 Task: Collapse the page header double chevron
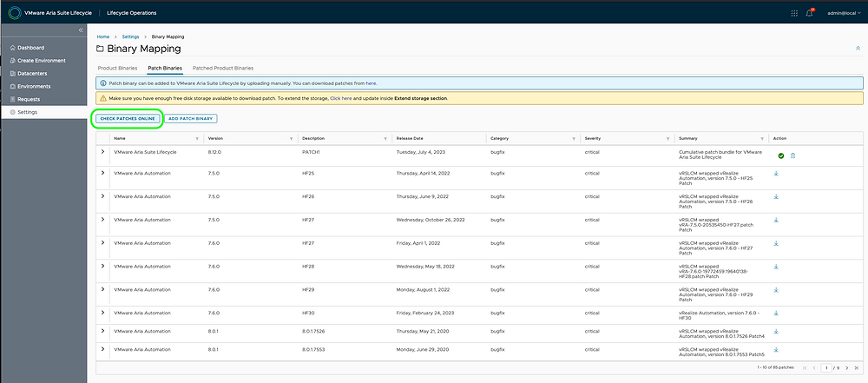tap(858, 49)
